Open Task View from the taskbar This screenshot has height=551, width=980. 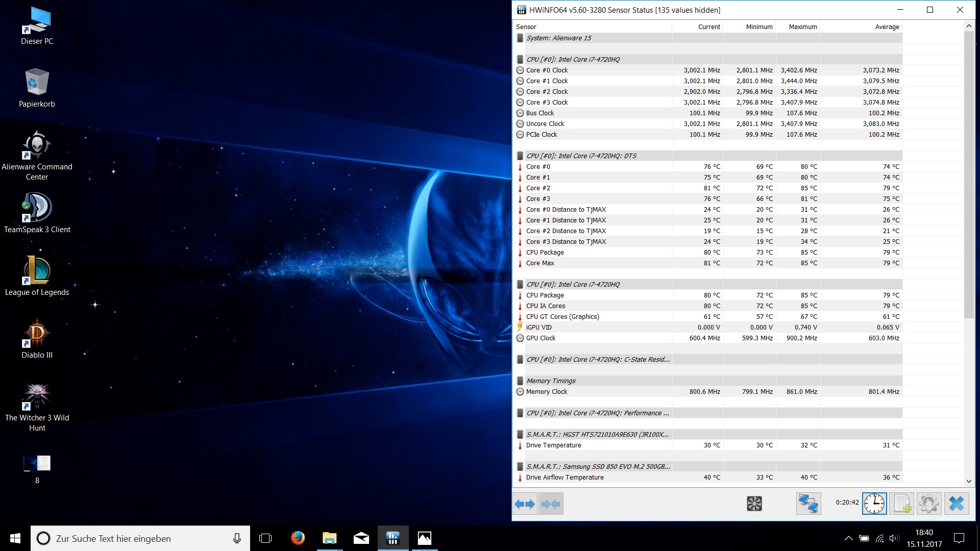pyautogui.click(x=265, y=538)
